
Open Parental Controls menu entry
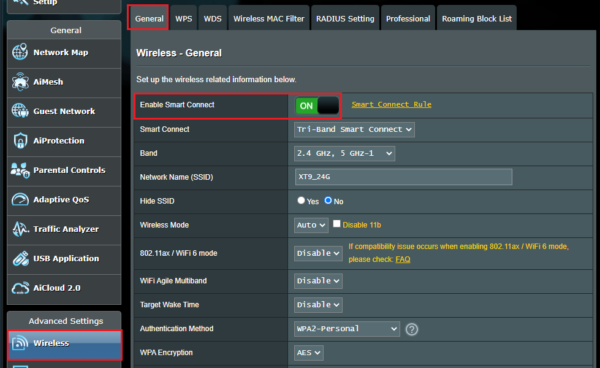64,171
